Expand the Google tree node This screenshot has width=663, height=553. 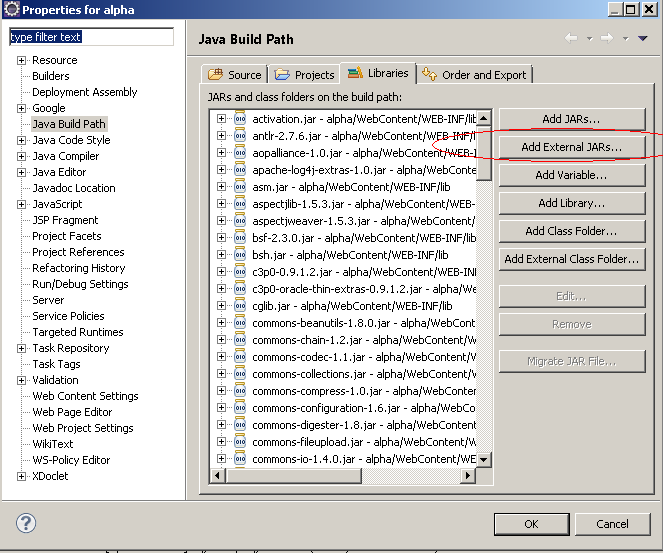pos(22,108)
